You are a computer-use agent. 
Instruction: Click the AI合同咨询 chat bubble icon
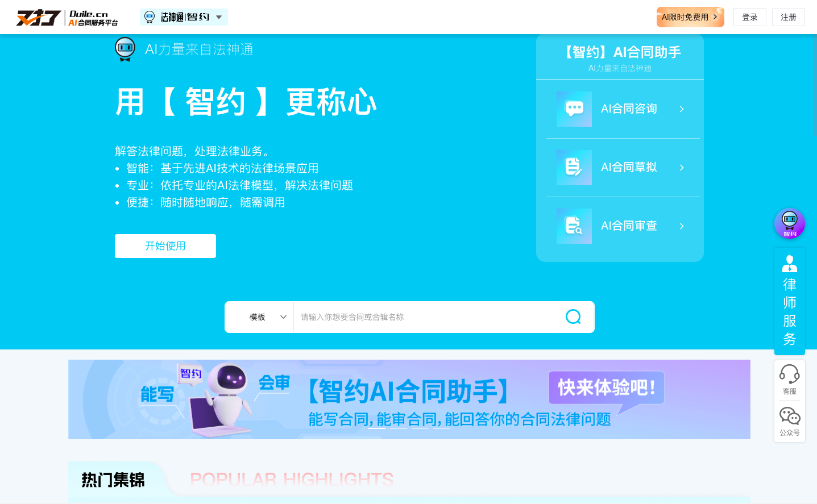(574, 109)
